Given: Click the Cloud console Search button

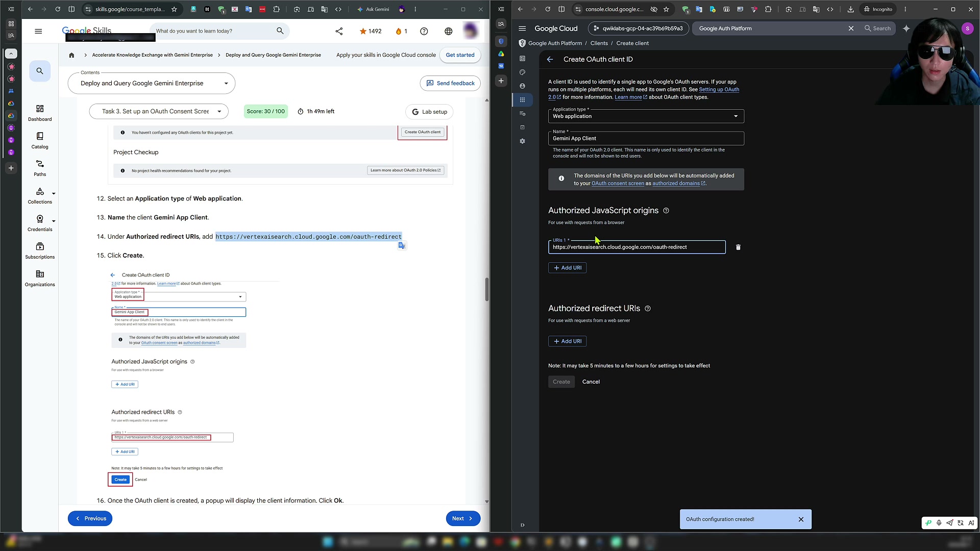Looking at the screenshot, I should [877, 29].
